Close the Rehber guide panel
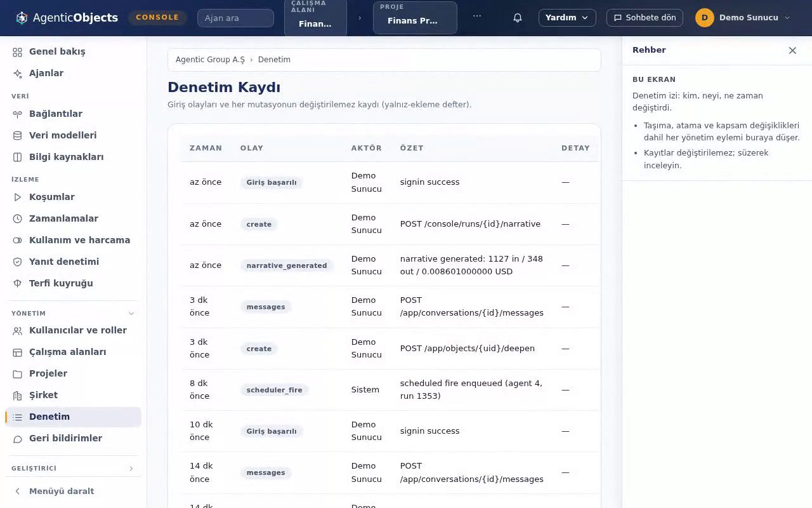 [792, 50]
